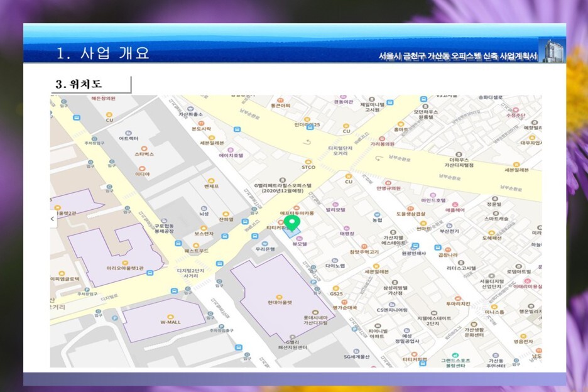The image size is (588, 392).
Task: Collapse the map side panel arrow
Action: coord(53,219)
